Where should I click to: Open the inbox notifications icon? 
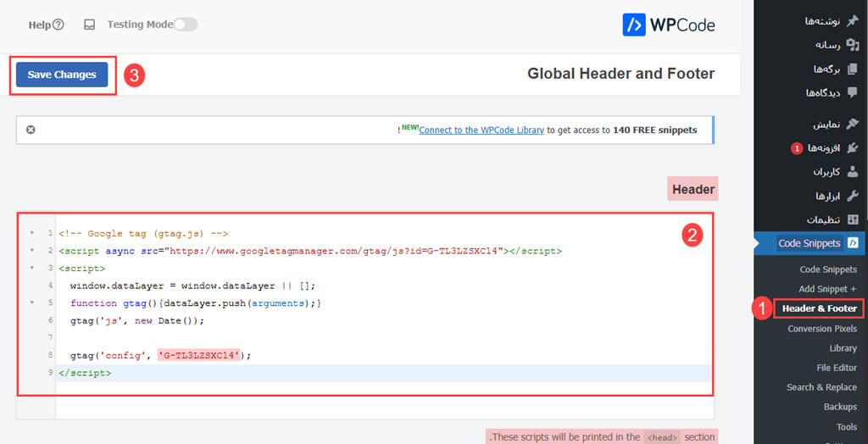[x=89, y=25]
